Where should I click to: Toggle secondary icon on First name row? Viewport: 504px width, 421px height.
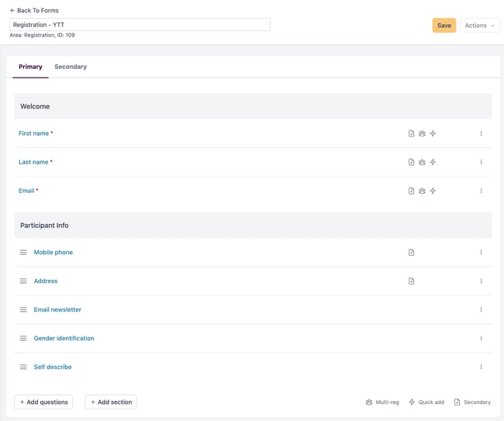(411, 133)
